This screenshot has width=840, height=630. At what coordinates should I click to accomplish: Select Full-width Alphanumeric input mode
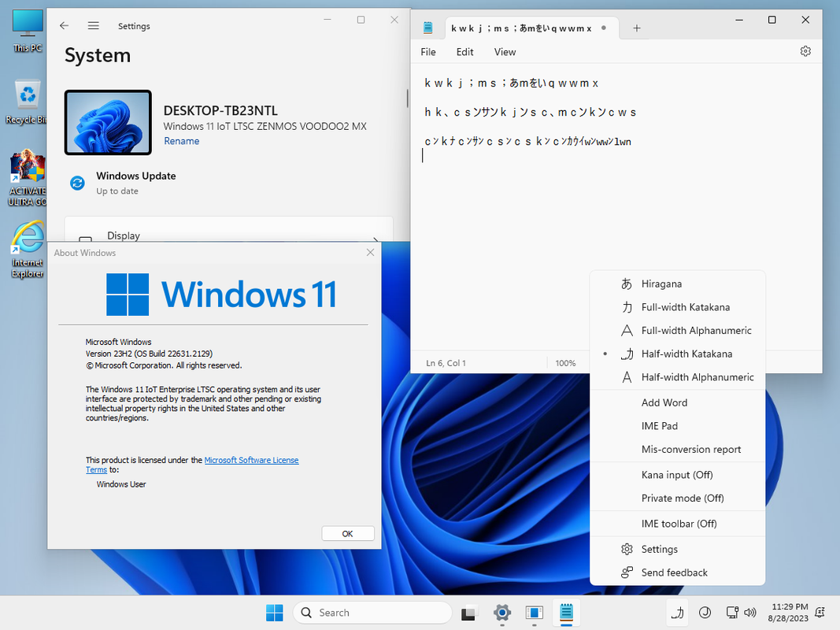tap(677, 331)
